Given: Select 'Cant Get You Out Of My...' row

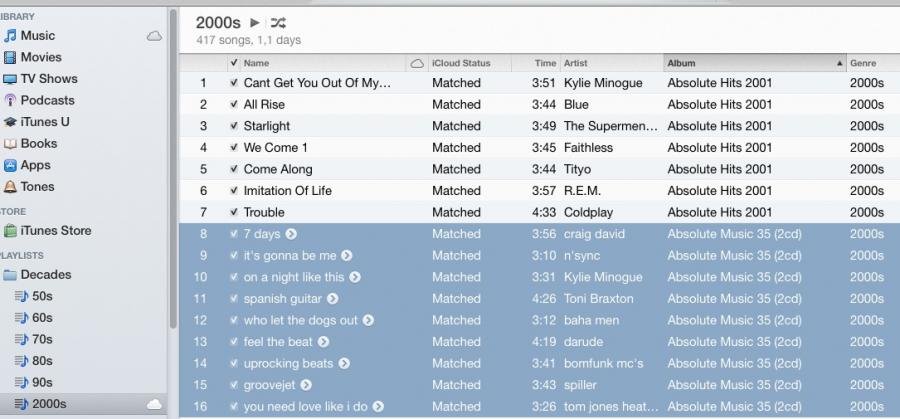Looking at the screenshot, I should point(540,83).
